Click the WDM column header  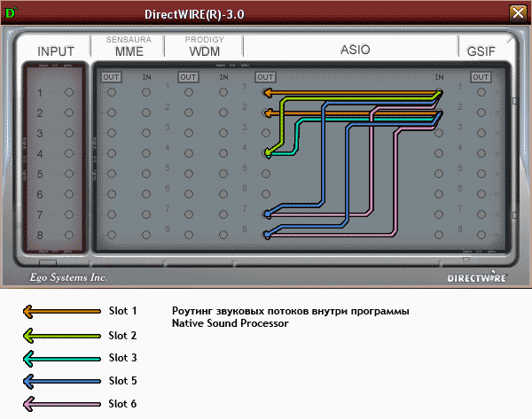tap(205, 51)
